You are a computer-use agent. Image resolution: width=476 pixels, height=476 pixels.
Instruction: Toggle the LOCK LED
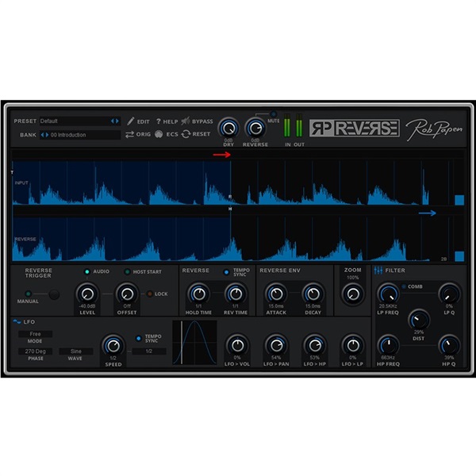149,294
